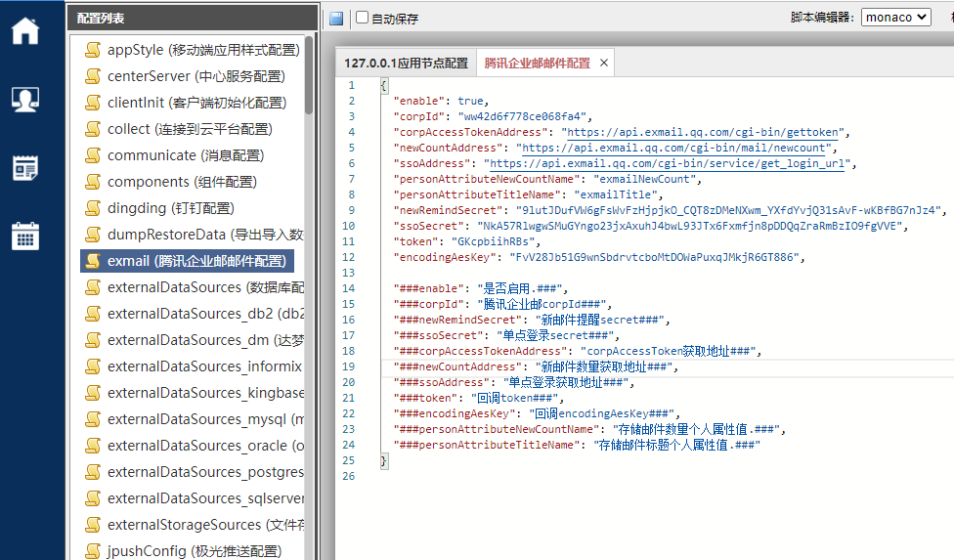Click the token value GKcpbiihRBs
Viewport: 954px width, 560px height.
pos(493,241)
